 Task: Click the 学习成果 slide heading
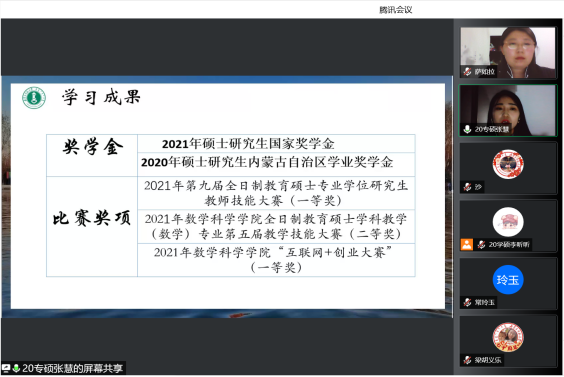101,97
